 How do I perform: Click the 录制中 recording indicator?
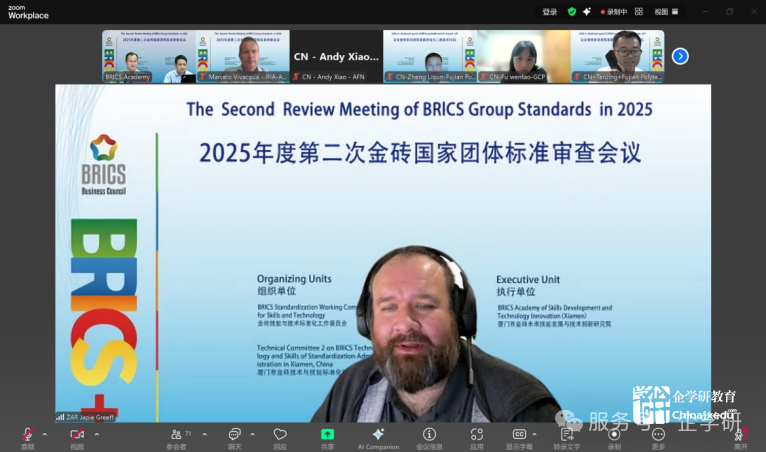click(614, 12)
